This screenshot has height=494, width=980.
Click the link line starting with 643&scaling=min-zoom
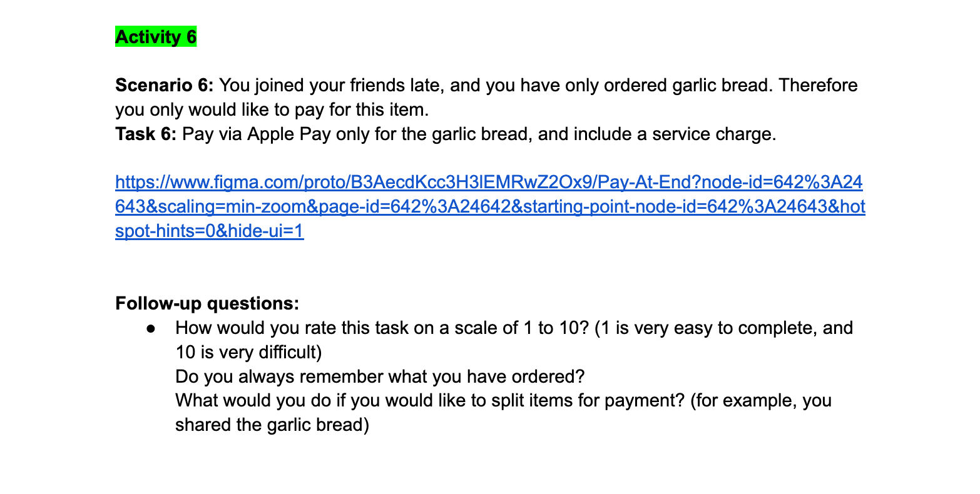coord(490,207)
